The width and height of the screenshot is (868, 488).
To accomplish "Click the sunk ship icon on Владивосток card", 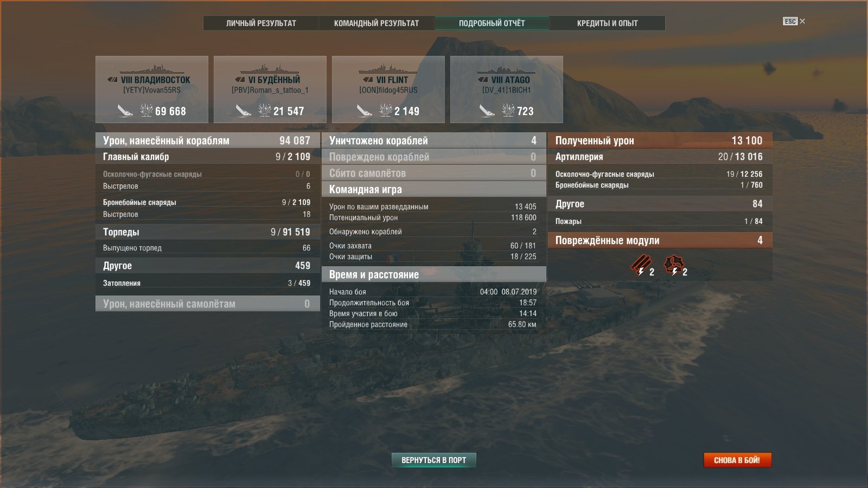I will point(125,111).
